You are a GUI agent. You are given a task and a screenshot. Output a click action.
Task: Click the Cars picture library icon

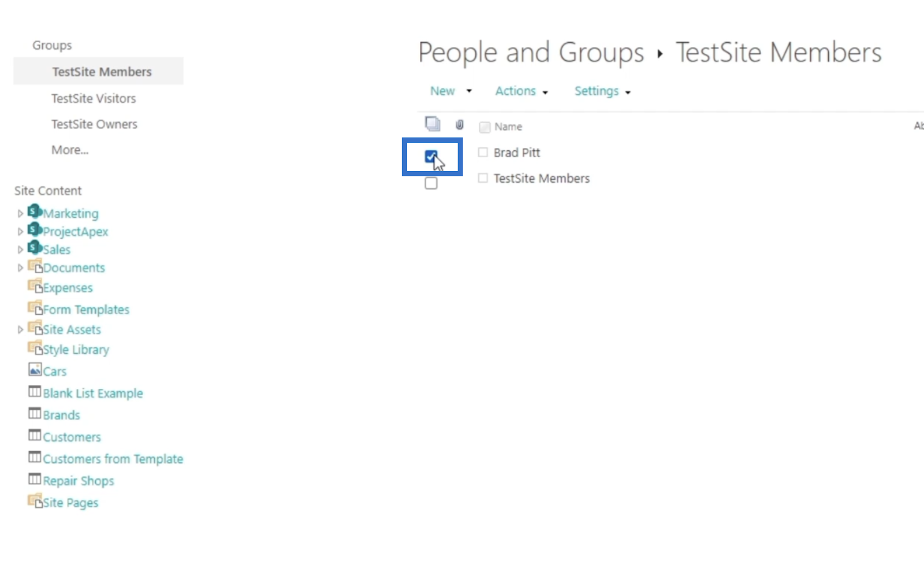click(x=35, y=369)
